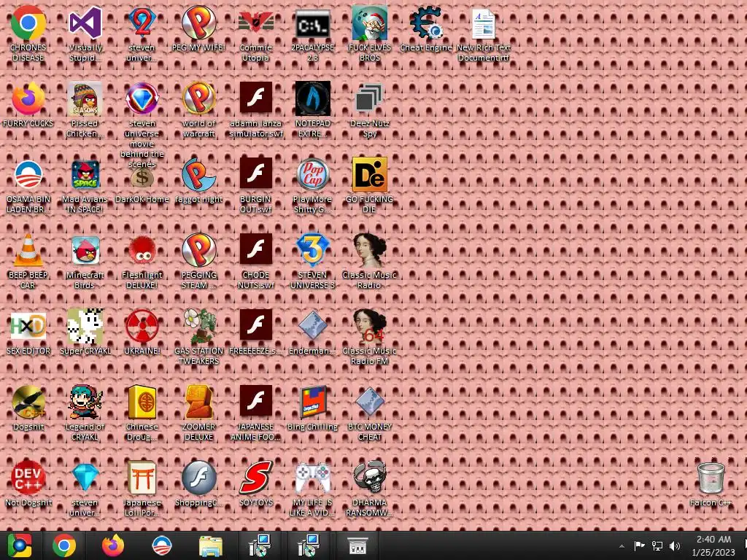Open the Not Dogshit Dev C++ icon

pyautogui.click(x=28, y=483)
